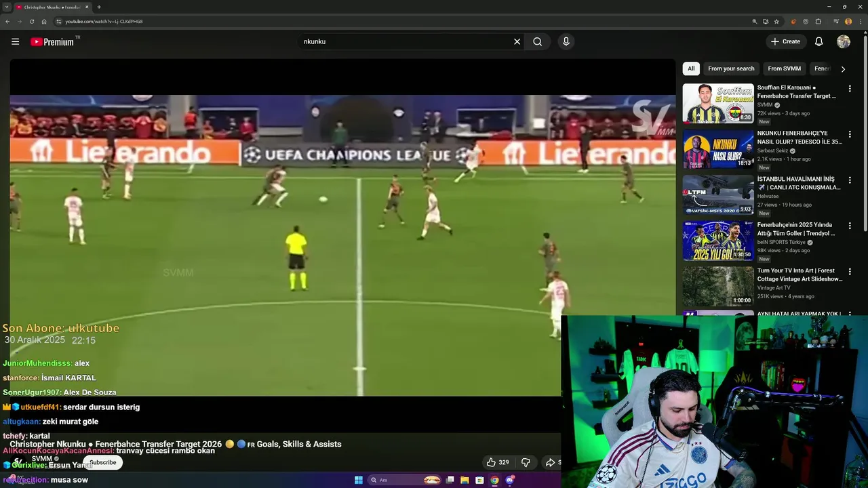Click the football video player area
Viewport: 868px width, 488px height.
click(342, 245)
